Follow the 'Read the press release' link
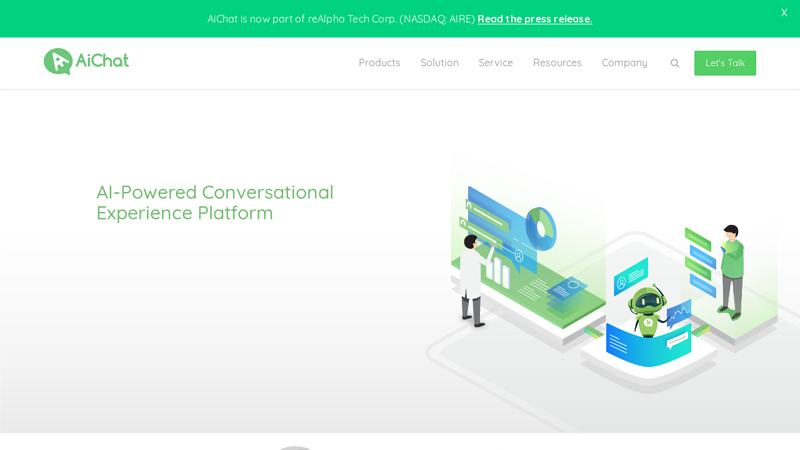The width and height of the screenshot is (800, 450). (x=535, y=19)
